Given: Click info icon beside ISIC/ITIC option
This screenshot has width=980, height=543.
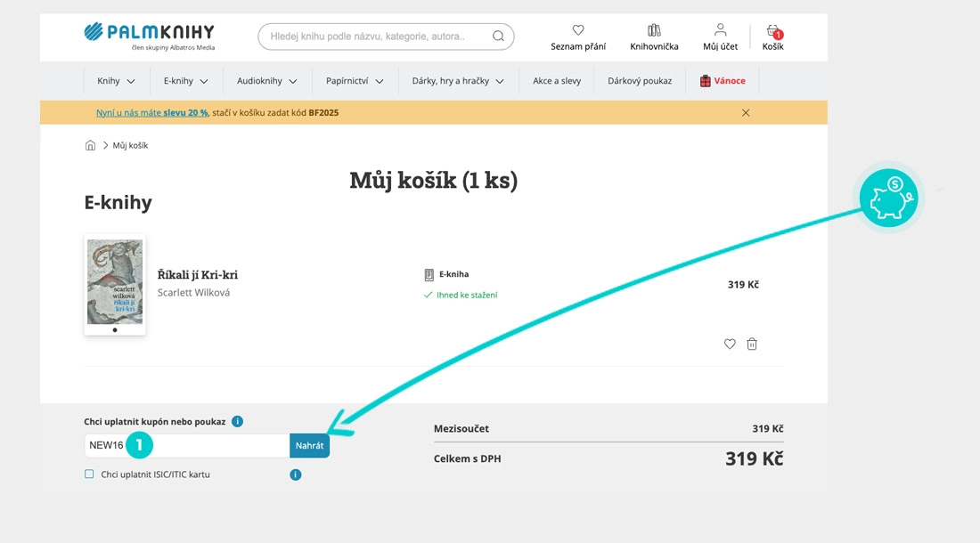Looking at the screenshot, I should pos(295,474).
